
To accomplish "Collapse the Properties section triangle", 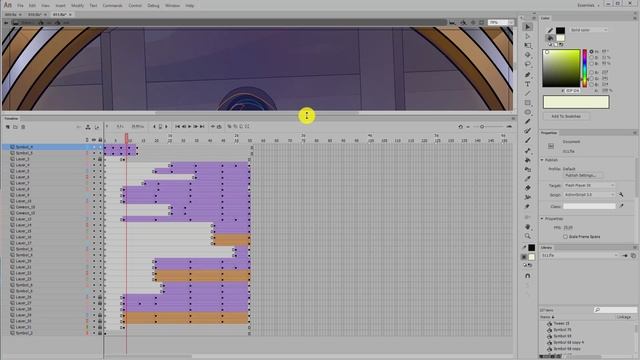I will coord(542,219).
